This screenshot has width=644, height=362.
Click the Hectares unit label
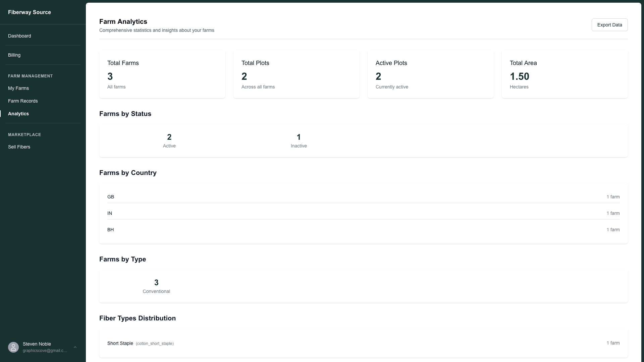pos(519,87)
